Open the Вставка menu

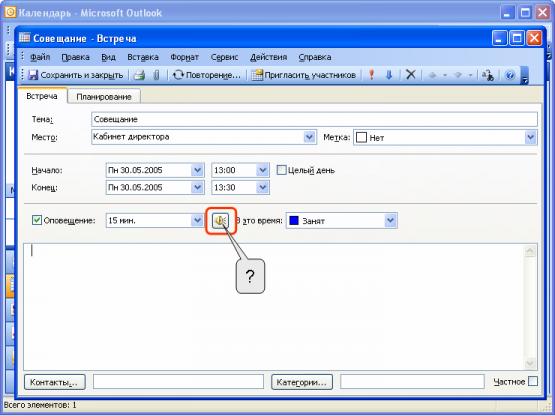point(143,57)
